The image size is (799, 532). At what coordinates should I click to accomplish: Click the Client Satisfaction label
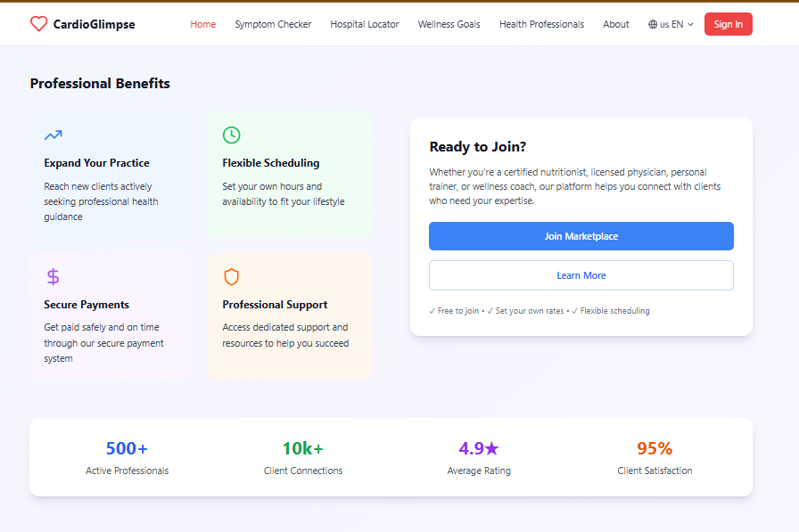[655, 471]
